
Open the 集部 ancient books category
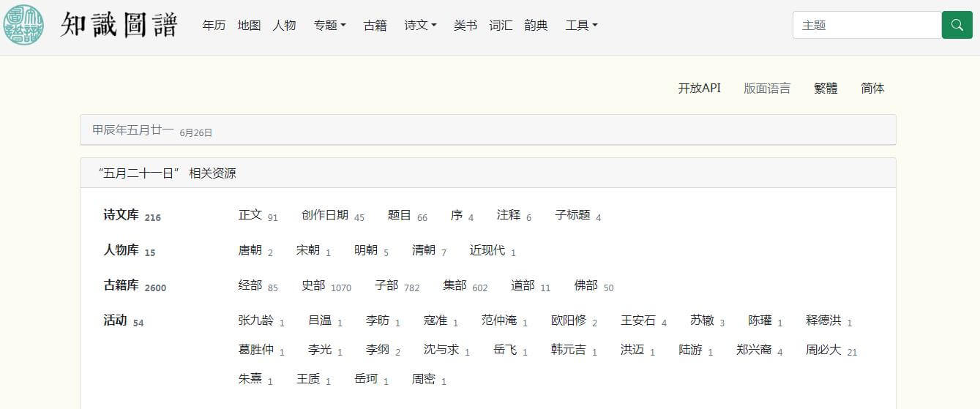[x=455, y=285]
